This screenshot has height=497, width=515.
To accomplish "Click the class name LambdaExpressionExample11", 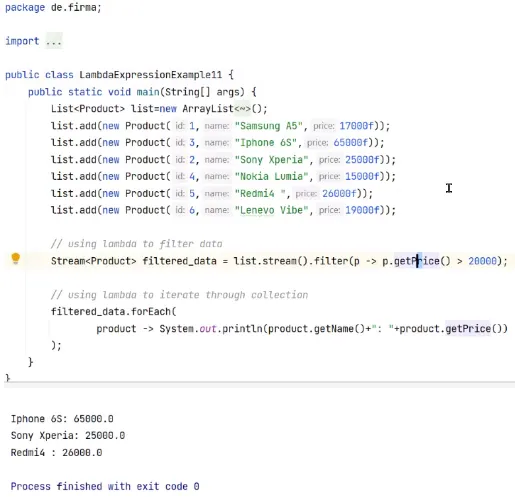I will (151, 75).
